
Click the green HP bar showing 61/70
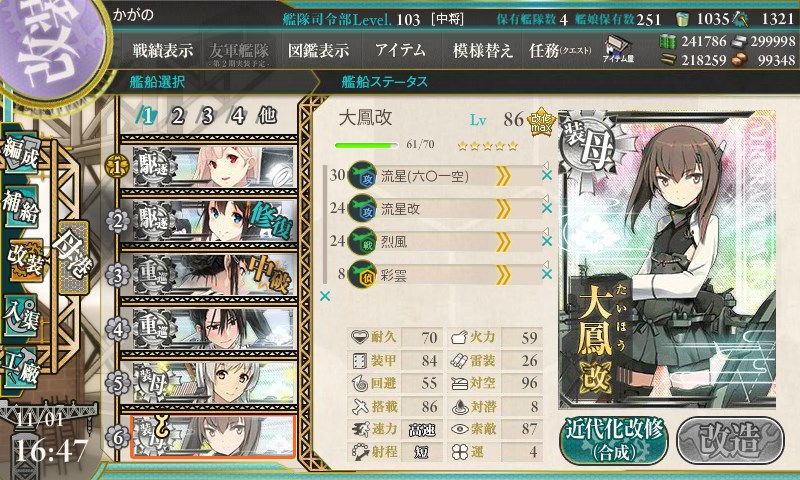click(x=366, y=145)
